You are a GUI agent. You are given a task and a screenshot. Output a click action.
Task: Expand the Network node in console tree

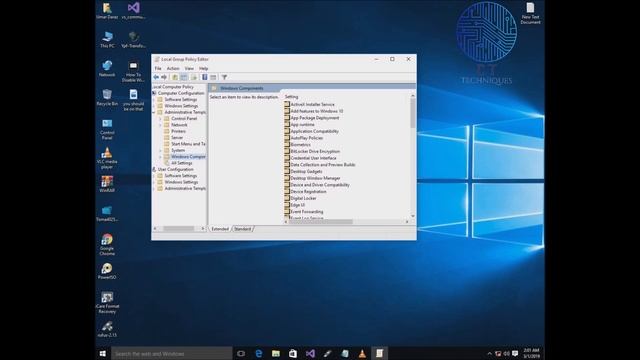160,125
